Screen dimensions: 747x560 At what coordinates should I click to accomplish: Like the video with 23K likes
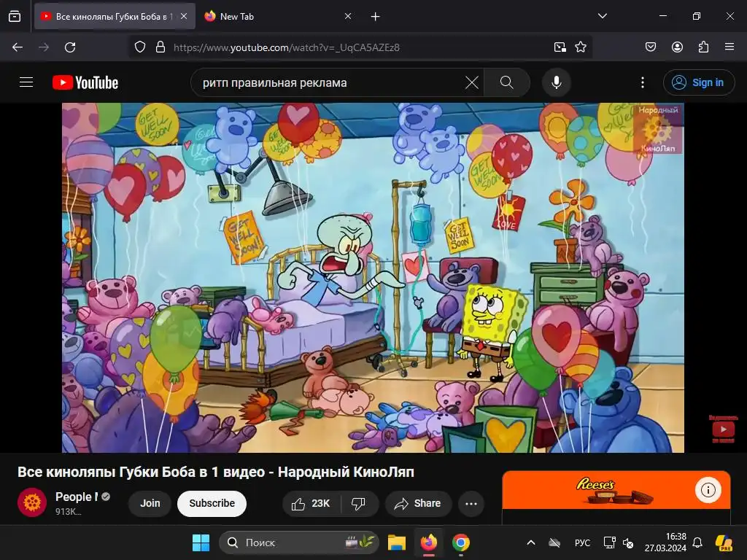(x=311, y=503)
